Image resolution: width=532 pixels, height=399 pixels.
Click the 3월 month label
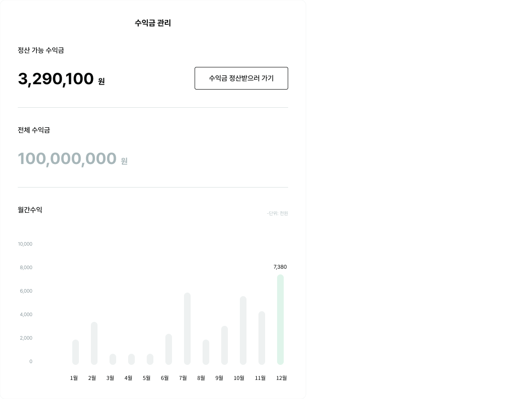pos(110,378)
